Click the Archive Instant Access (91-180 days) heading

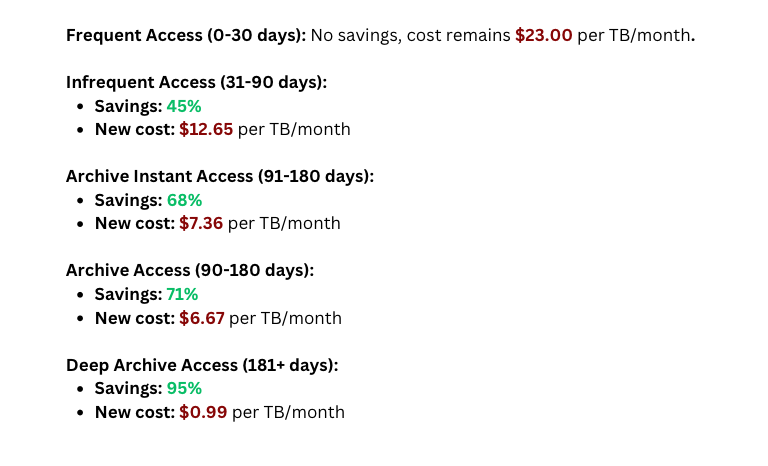(219, 176)
